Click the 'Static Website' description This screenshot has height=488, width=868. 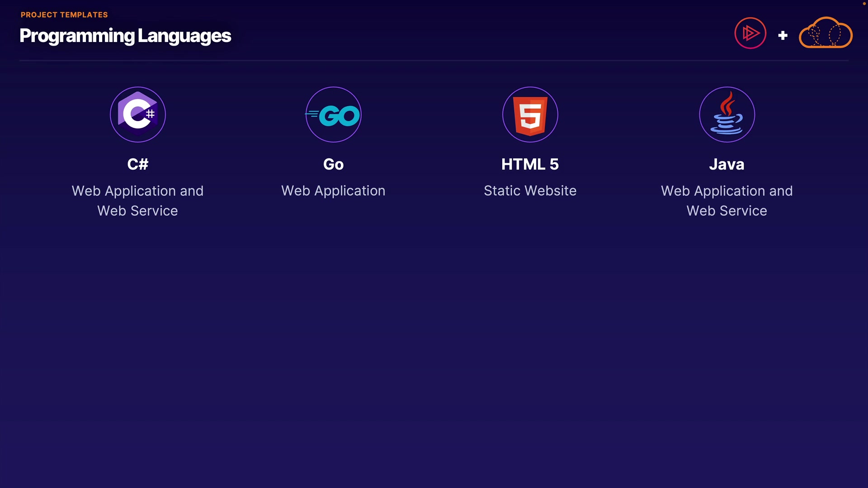click(x=530, y=191)
